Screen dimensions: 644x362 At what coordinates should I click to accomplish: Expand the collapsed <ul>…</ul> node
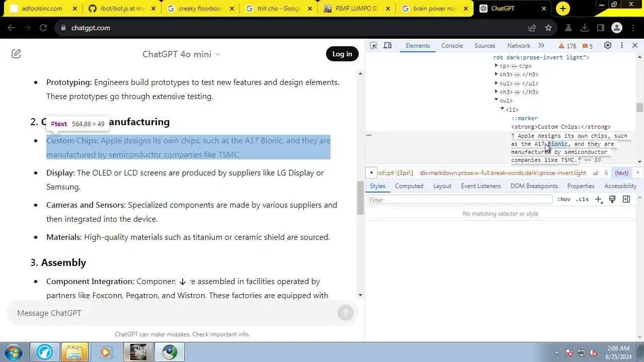tap(496, 83)
